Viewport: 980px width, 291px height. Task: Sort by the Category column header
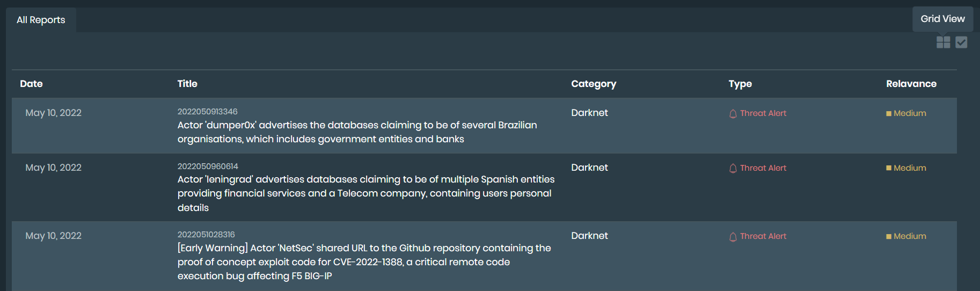[x=594, y=84]
